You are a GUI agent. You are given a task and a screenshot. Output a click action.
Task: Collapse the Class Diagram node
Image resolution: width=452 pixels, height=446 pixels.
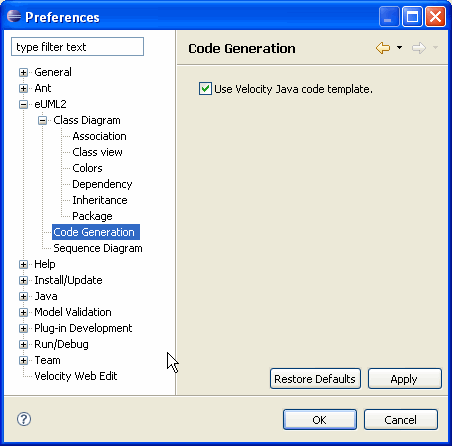[42, 120]
